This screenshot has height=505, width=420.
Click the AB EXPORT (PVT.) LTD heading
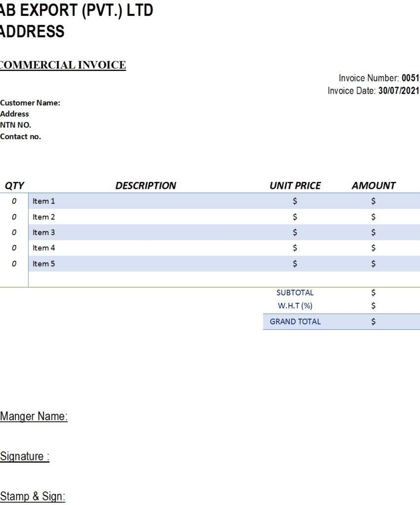pos(76,10)
